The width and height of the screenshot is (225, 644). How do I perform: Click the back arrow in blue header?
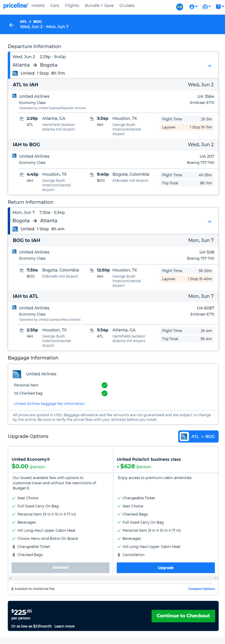11,25
